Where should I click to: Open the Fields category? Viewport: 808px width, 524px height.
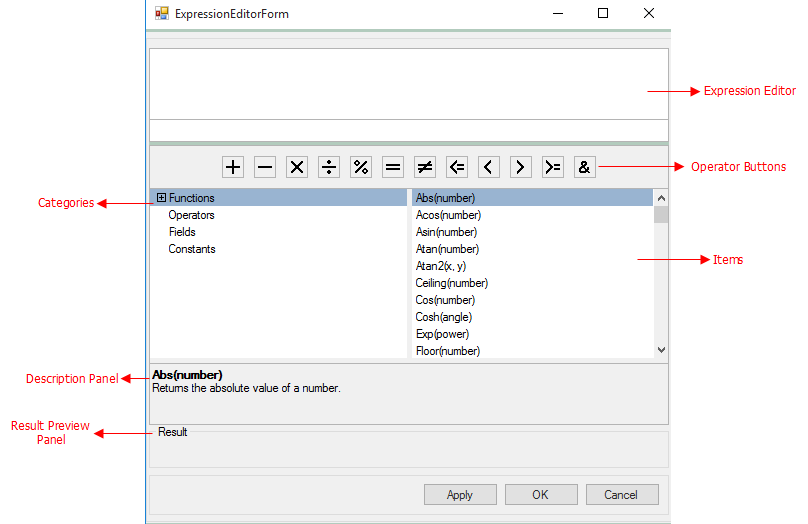[182, 232]
